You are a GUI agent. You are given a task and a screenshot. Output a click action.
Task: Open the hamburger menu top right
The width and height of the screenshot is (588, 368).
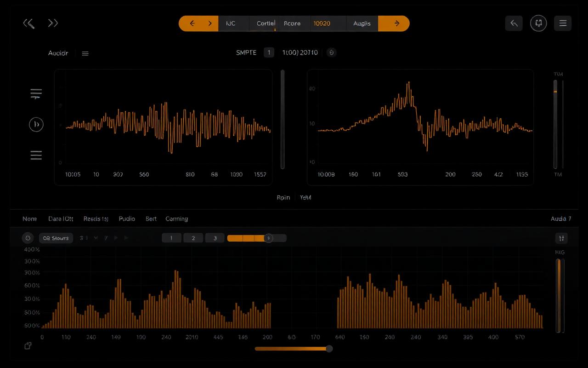(563, 23)
